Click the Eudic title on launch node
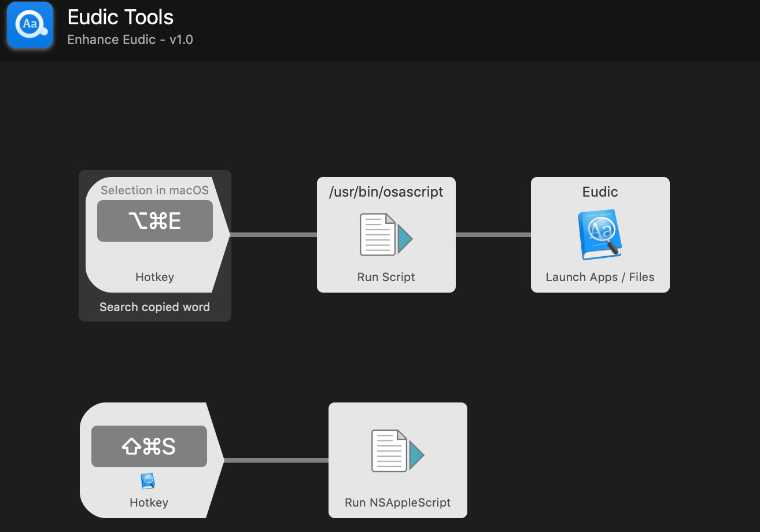 point(600,192)
